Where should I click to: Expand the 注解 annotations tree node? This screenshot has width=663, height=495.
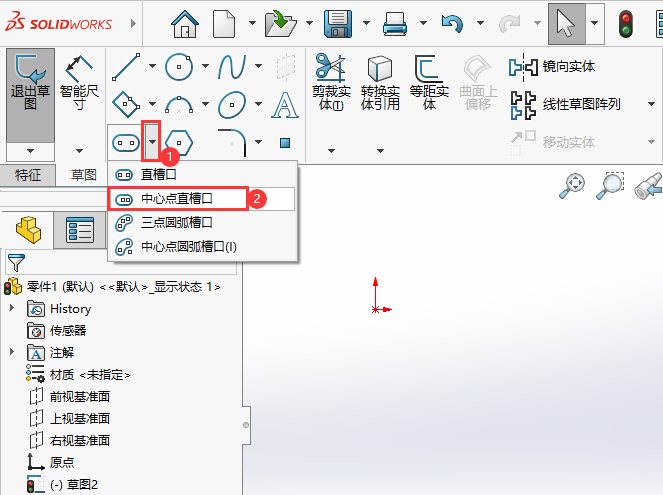12,352
